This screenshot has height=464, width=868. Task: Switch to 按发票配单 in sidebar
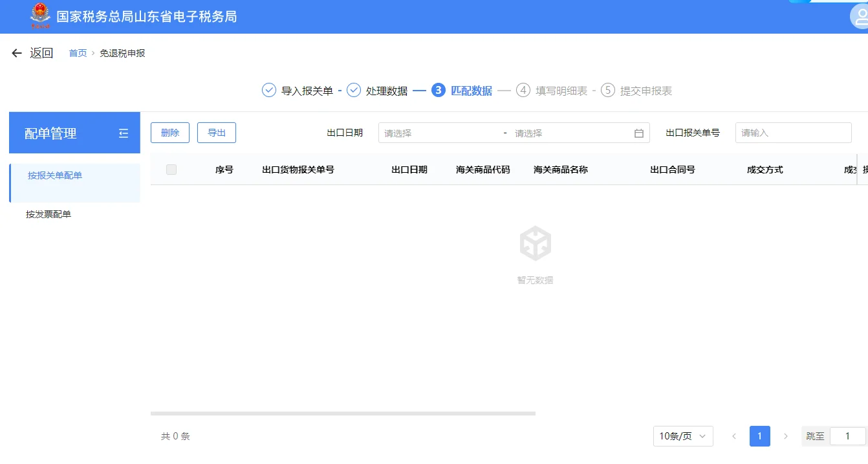pyautogui.click(x=49, y=214)
